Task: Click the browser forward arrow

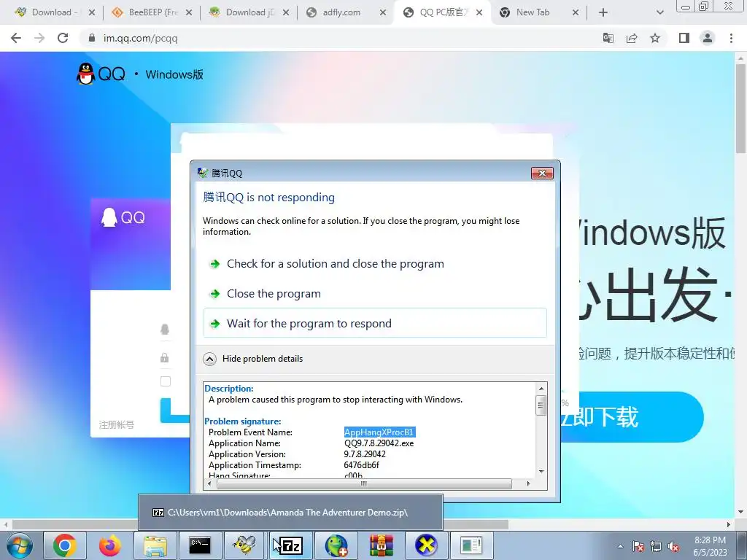Action: pos(39,38)
